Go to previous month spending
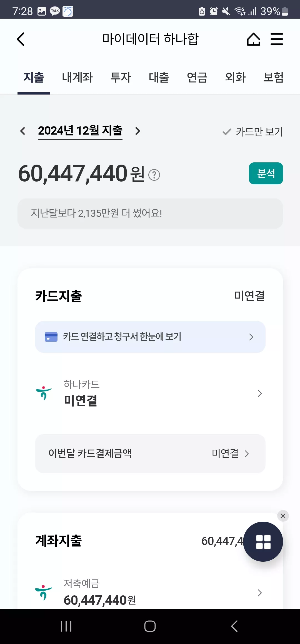 coord(23,131)
